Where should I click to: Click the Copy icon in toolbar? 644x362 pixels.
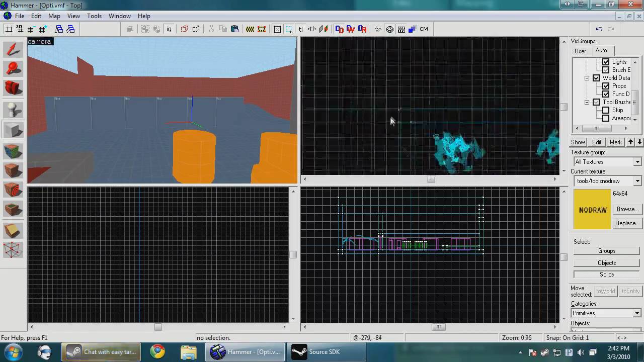pyautogui.click(x=223, y=29)
